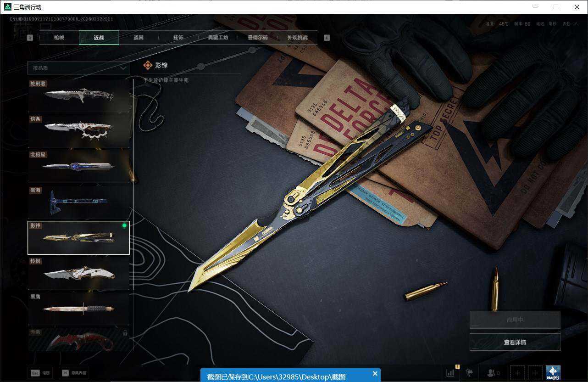Click the flag icon in bottom bar

(469, 373)
